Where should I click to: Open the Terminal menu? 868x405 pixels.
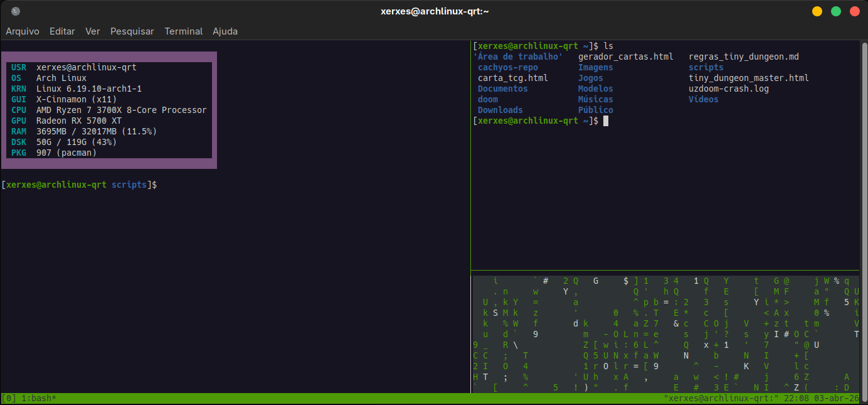click(x=184, y=31)
